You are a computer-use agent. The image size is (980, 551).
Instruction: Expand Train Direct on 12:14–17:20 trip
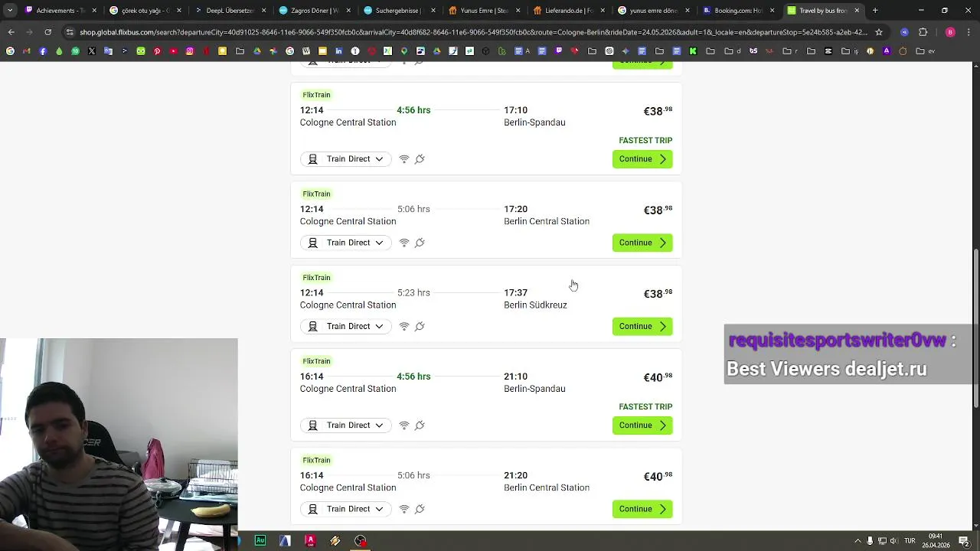[346, 243]
